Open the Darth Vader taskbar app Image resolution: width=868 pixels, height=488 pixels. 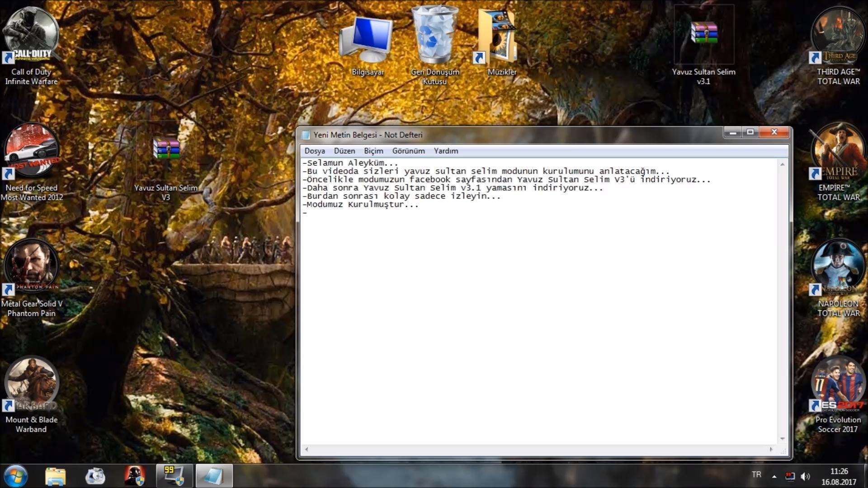coord(135,476)
